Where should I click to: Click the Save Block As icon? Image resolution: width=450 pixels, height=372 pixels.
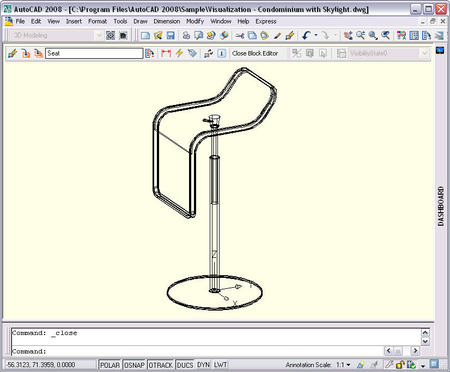coord(38,53)
